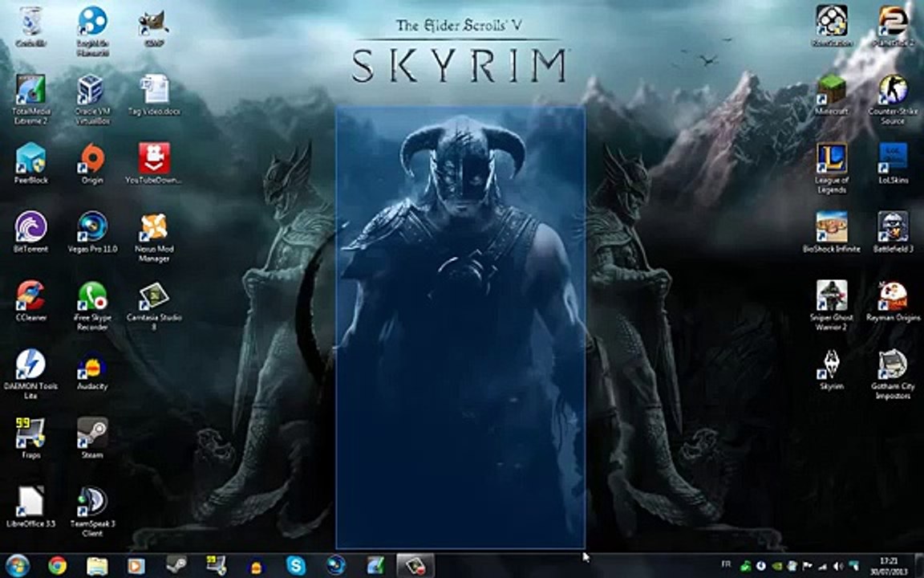This screenshot has height=578, width=924.
Task: Open Rayman Origins desktop shortcut
Action: 894,300
